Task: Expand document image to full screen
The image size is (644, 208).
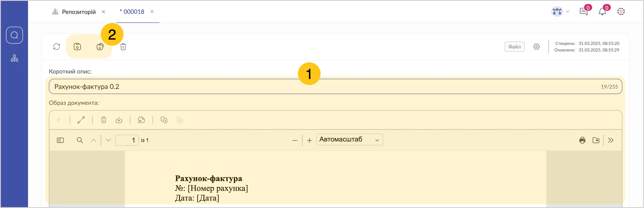Action: click(x=81, y=120)
